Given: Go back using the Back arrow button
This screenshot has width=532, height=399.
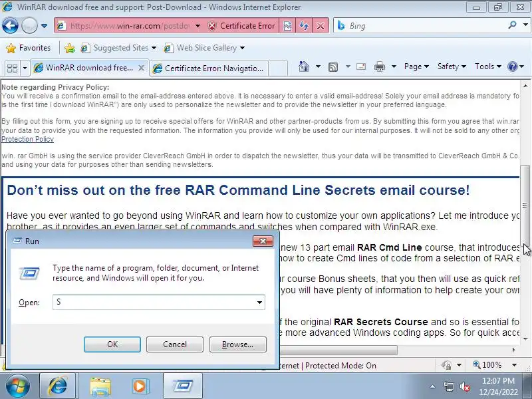Looking at the screenshot, I should coord(10,26).
